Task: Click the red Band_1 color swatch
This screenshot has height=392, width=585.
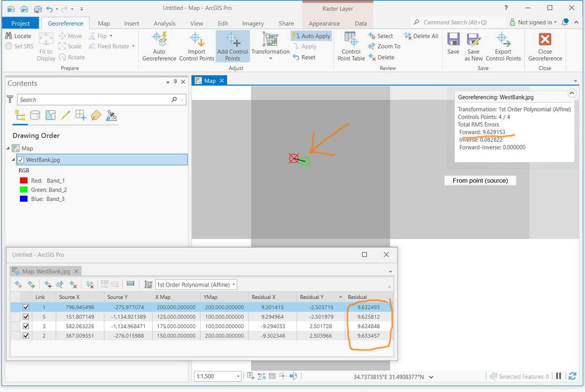Action: pyautogui.click(x=23, y=180)
